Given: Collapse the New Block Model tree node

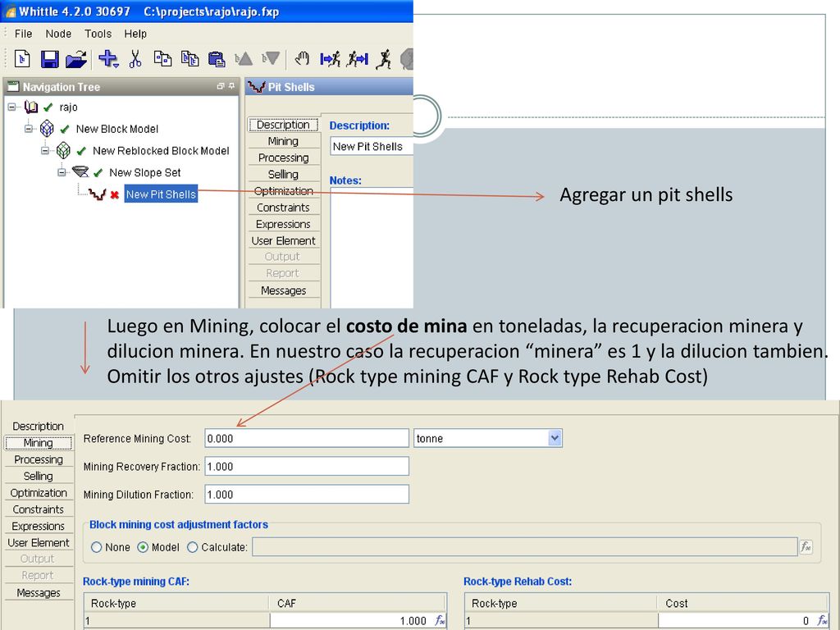Looking at the screenshot, I should point(29,129).
